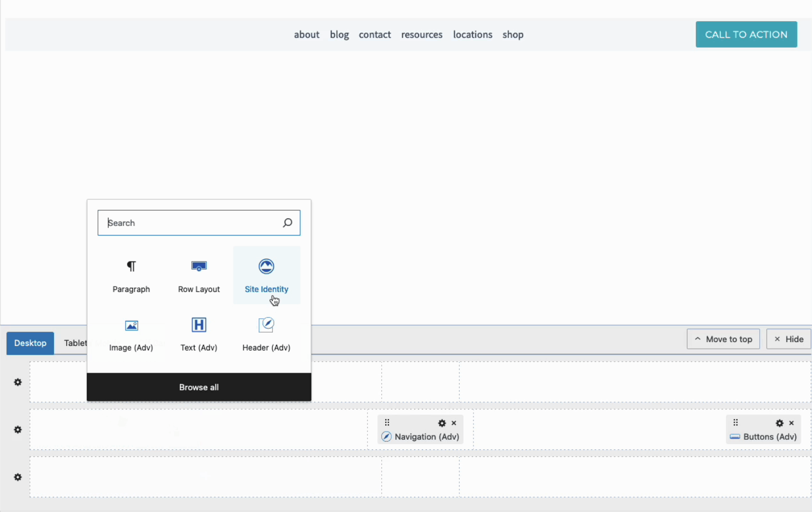Image resolution: width=812 pixels, height=512 pixels.
Task: Add the Header (Adv) block
Action: [x=266, y=334]
